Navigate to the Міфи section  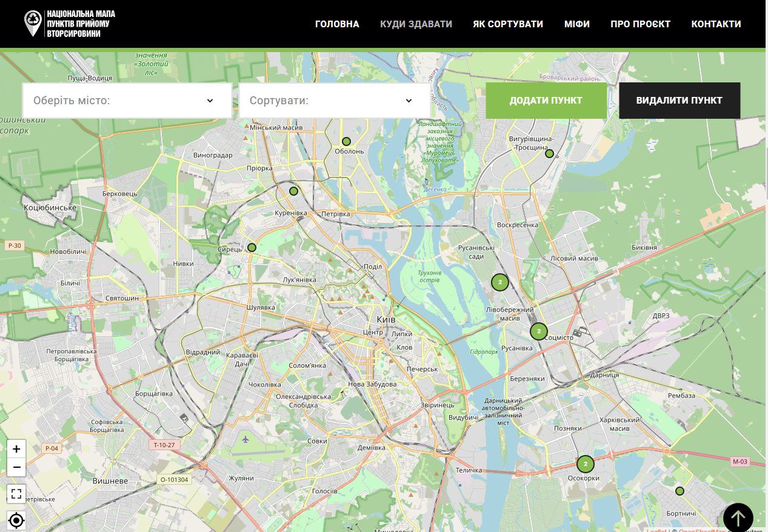click(x=576, y=24)
